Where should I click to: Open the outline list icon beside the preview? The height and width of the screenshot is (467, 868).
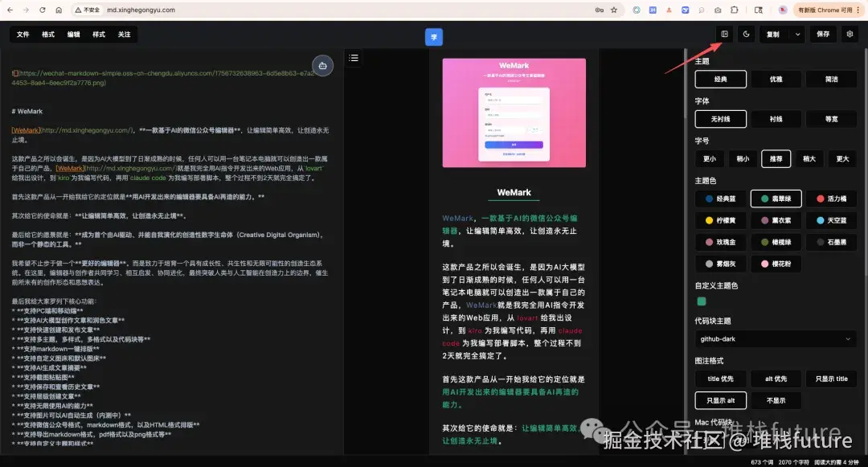click(353, 57)
